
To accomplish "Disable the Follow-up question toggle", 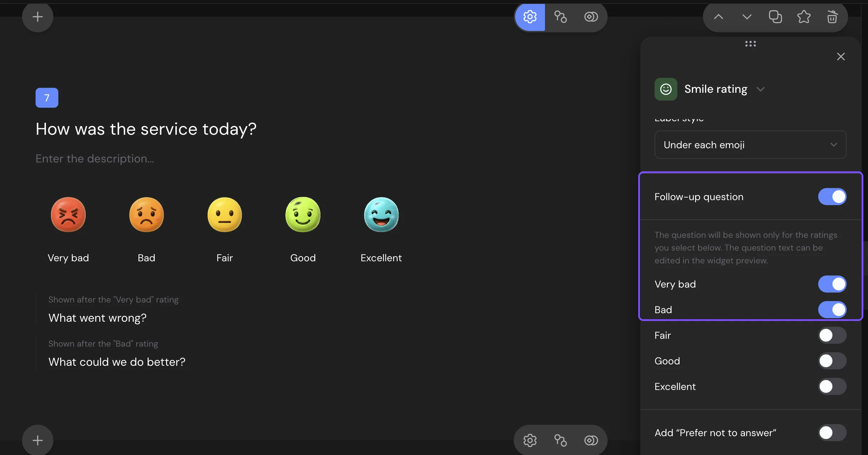I will [x=832, y=197].
